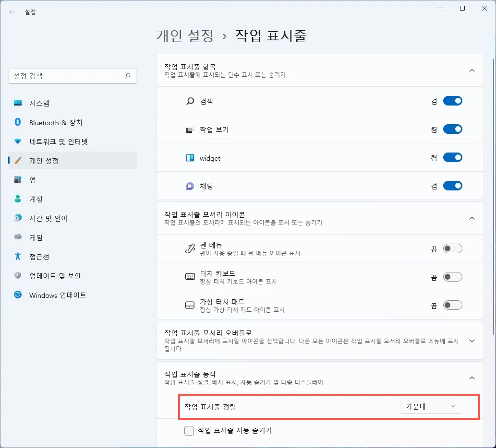496x448 pixels.
Task: Enable the 터치 키보드 toggle
Action: pyautogui.click(x=452, y=277)
